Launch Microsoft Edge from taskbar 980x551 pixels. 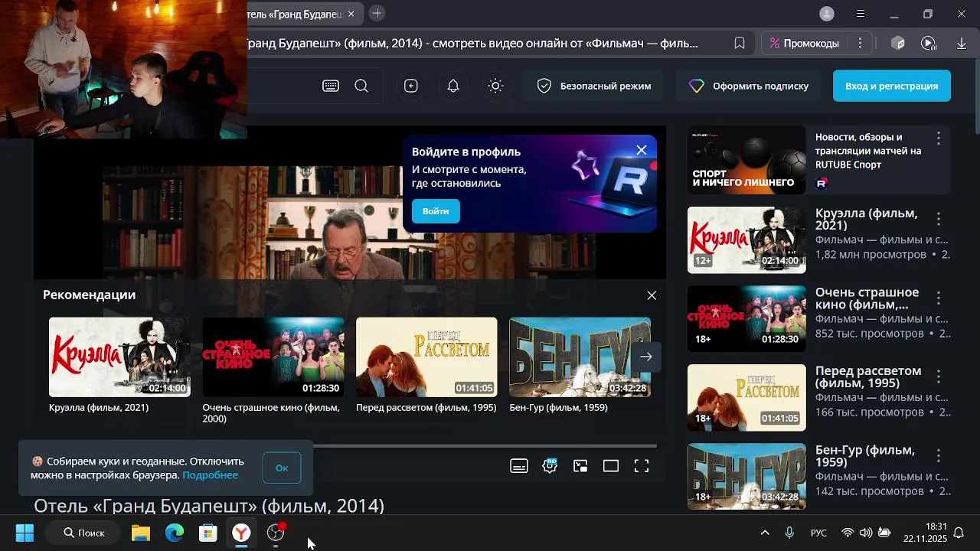click(x=175, y=533)
